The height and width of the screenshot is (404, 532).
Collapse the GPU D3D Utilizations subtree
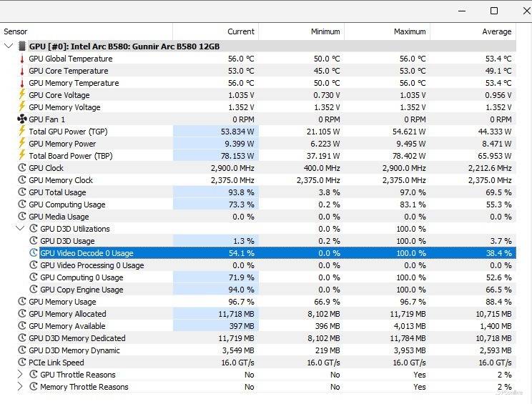[x=20, y=229]
